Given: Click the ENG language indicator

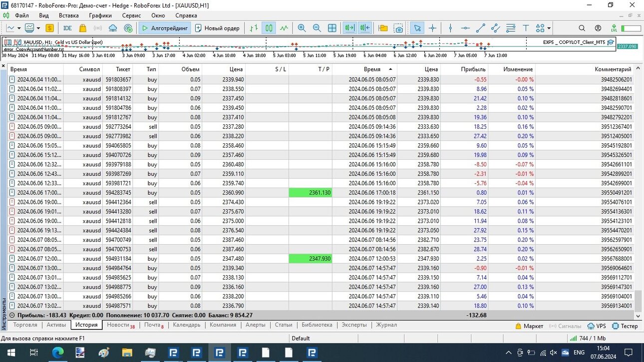Looking at the screenshot, I should pos(579,353).
